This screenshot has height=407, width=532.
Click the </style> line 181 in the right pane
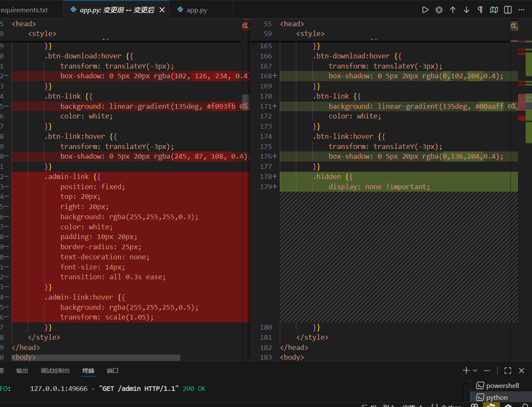(312, 337)
